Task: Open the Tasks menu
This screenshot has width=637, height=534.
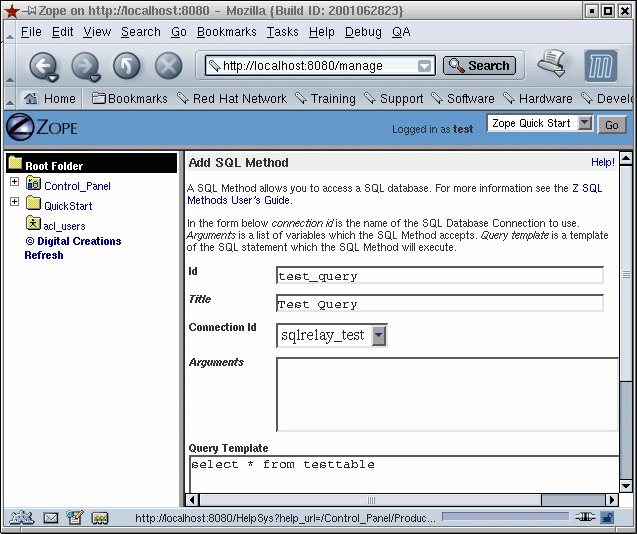Action: [x=282, y=32]
